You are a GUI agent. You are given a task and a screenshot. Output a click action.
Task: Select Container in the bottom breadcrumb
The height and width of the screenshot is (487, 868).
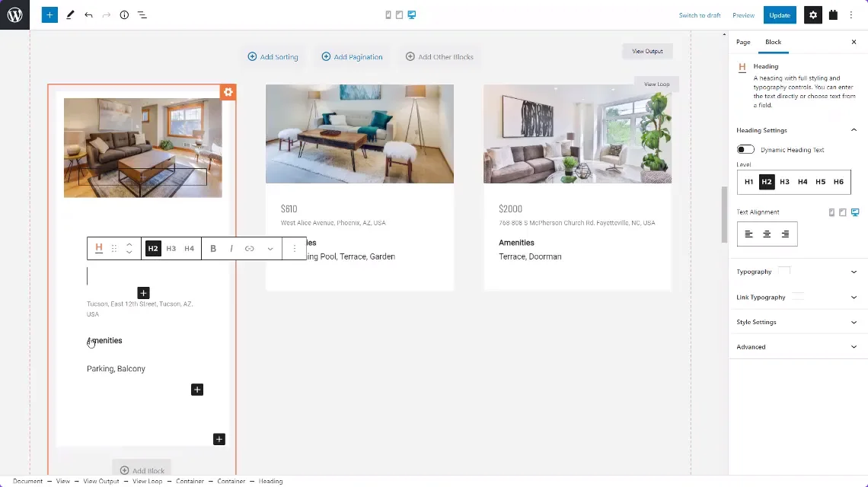190,481
